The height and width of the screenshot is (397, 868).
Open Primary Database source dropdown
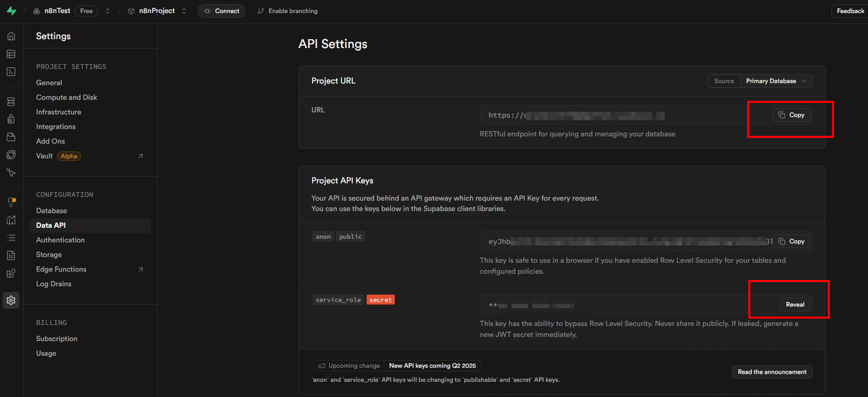click(x=776, y=81)
